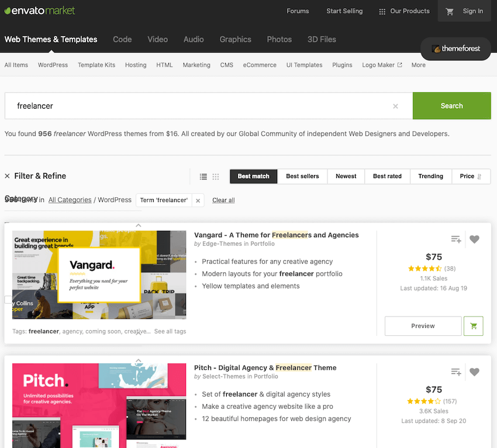497x448 pixels.
Task: Close the Filter & Refine panel X
Action: pos(7,176)
